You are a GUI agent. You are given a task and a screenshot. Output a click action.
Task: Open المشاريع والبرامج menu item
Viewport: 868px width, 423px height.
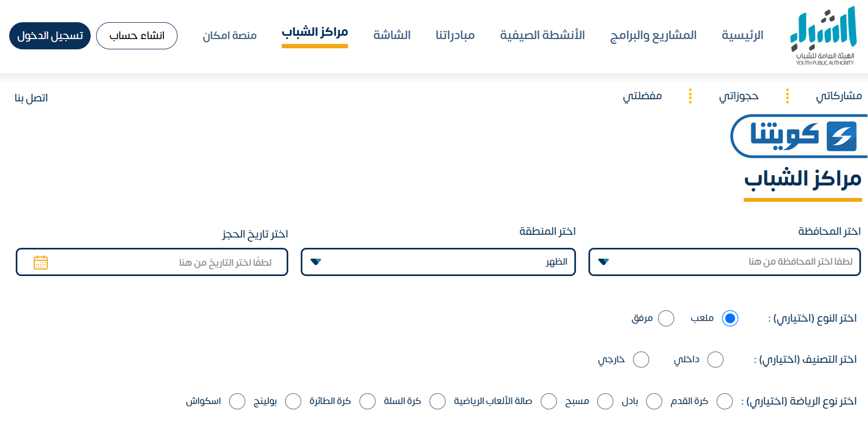[653, 35]
